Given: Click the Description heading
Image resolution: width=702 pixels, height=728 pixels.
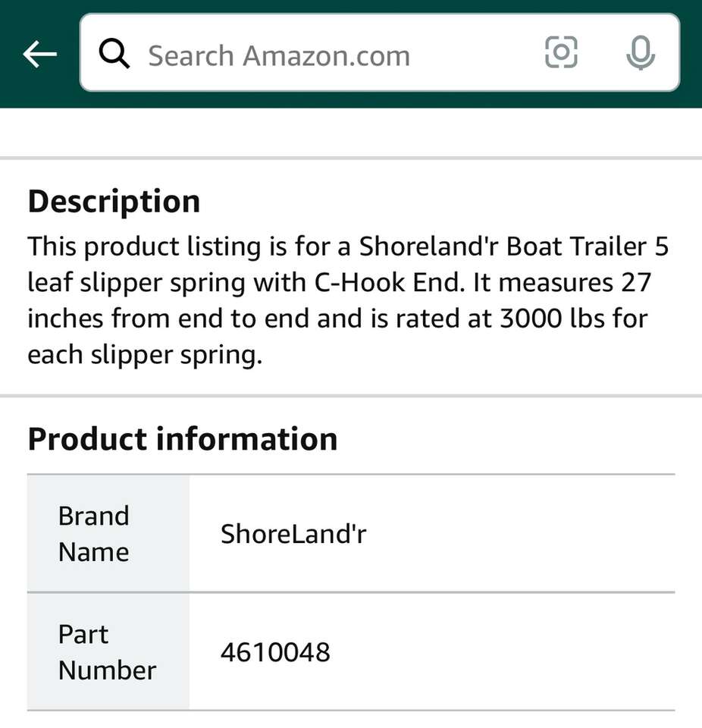Looking at the screenshot, I should tap(114, 202).
